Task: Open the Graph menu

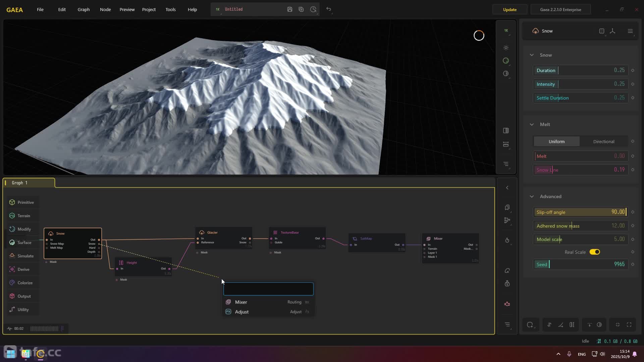Action: click(84, 9)
